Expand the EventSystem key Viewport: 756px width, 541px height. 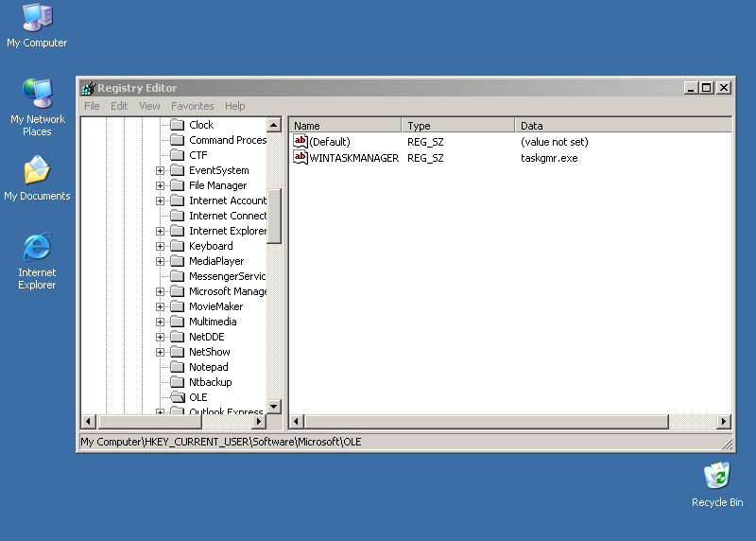[x=160, y=170]
